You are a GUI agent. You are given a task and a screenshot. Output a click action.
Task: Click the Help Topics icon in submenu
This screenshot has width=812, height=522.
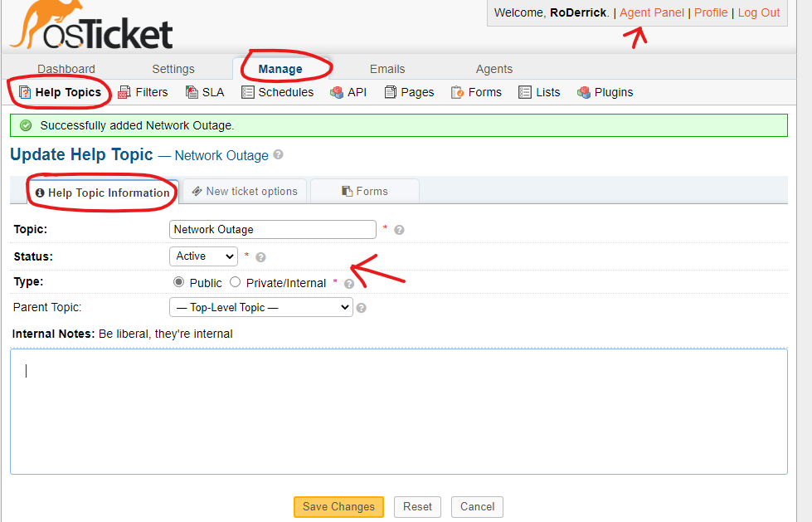[25, 92]
